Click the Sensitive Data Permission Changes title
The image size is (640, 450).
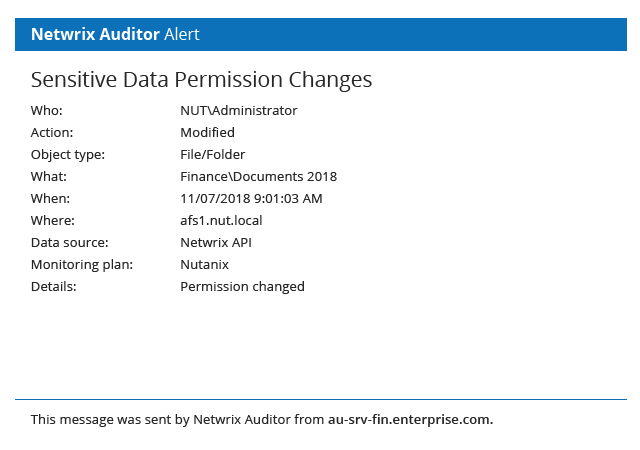(201, 80)
